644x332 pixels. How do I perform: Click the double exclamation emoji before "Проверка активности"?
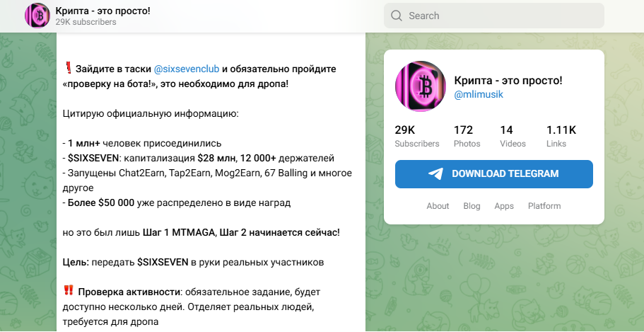69,291
